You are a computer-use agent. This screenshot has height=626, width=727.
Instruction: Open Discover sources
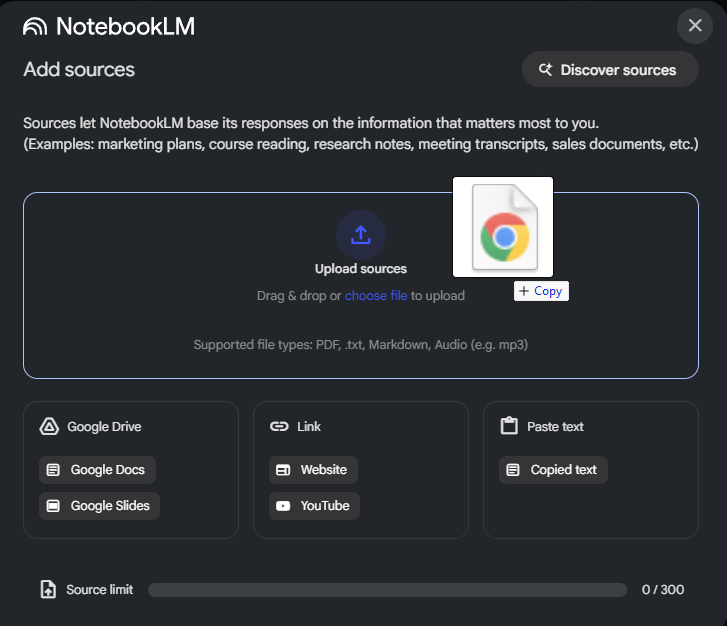[x=610, y=70]
